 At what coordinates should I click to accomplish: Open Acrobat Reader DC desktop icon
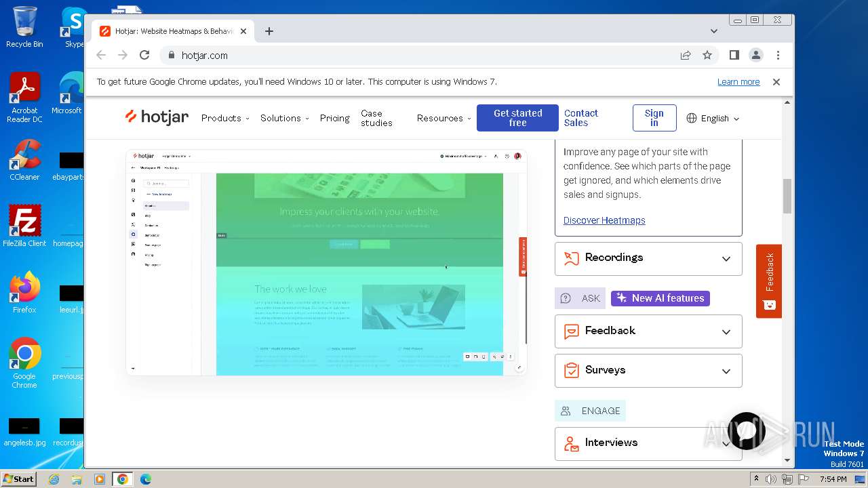(x=24, y=98)
